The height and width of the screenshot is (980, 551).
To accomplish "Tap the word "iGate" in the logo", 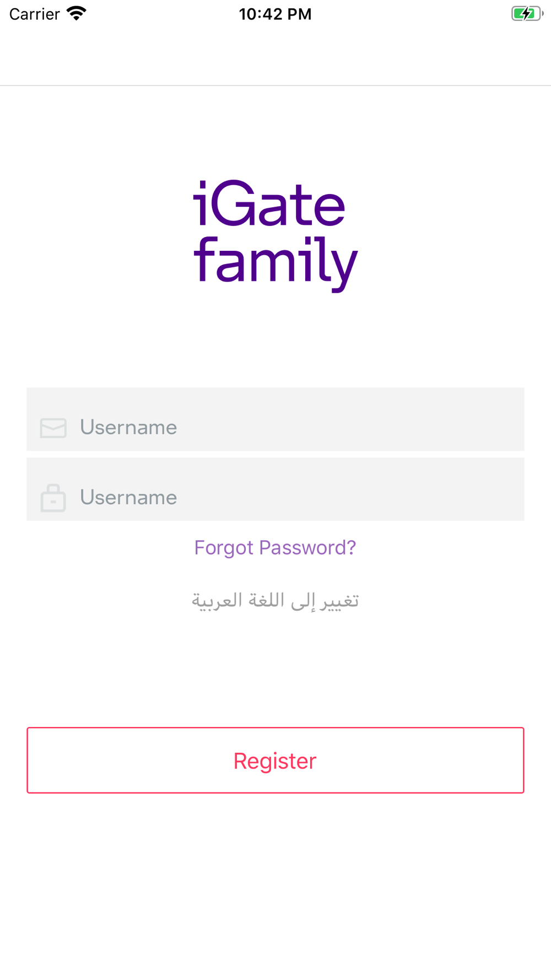I will click(x=269, y=204).
